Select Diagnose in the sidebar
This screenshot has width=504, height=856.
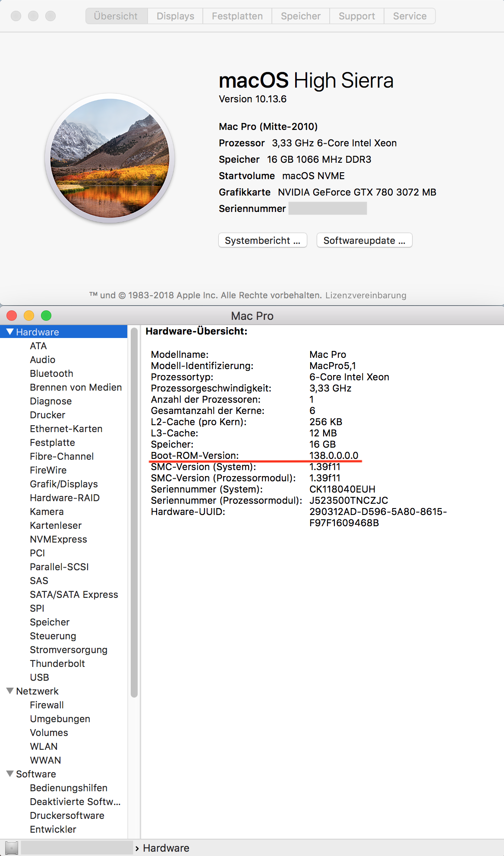(x=51, y=401)
